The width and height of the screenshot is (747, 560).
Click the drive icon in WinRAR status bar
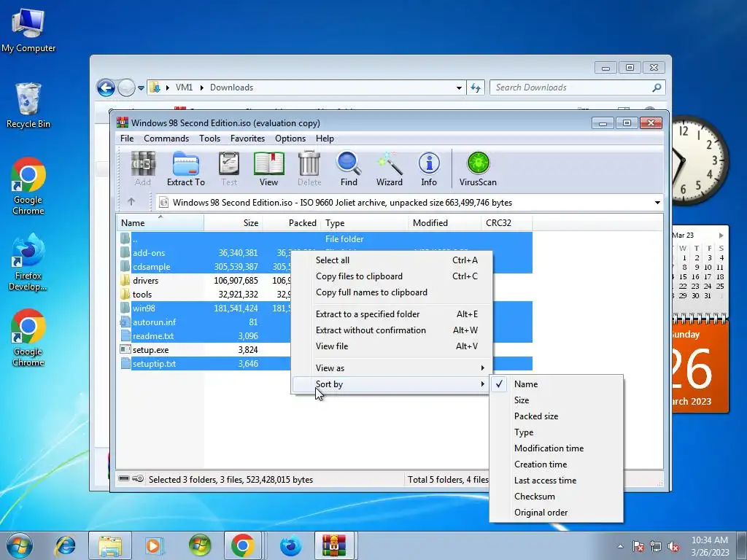tap(124, 478)
